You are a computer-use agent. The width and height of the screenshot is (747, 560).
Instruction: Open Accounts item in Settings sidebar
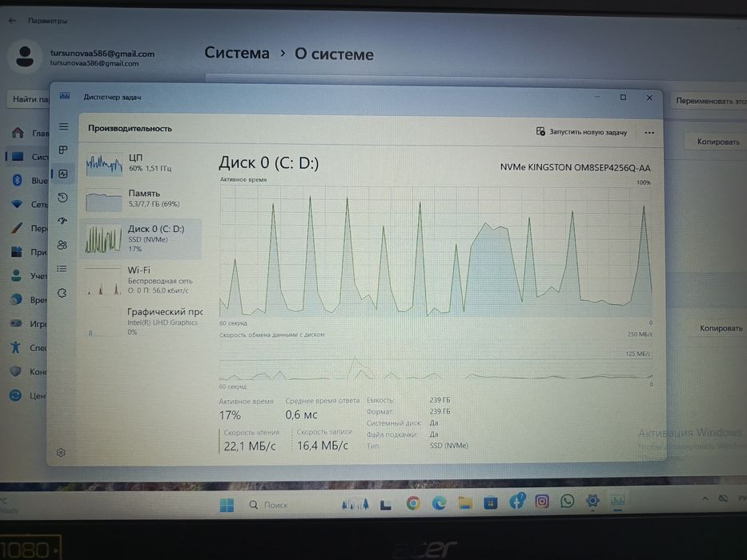point(30,276)
